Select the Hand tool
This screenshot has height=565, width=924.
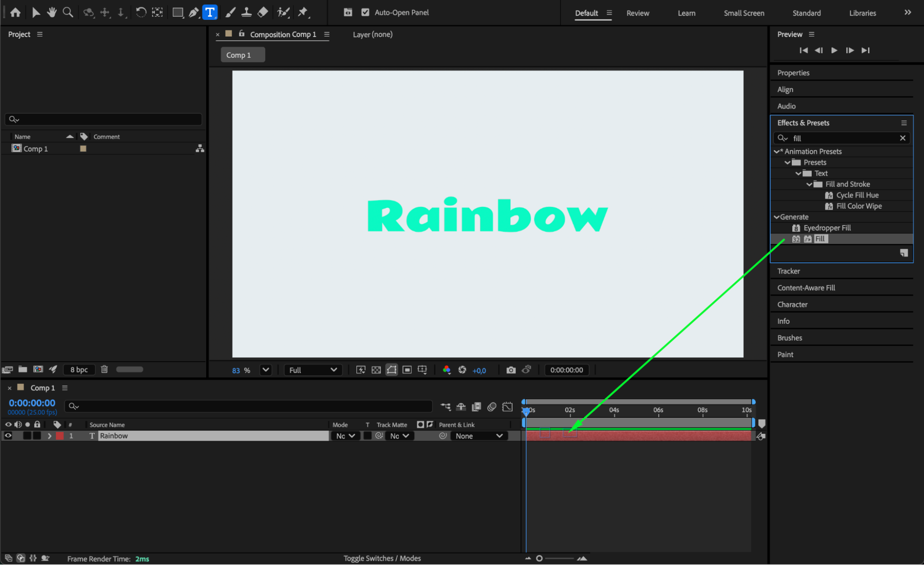(52, 12)
